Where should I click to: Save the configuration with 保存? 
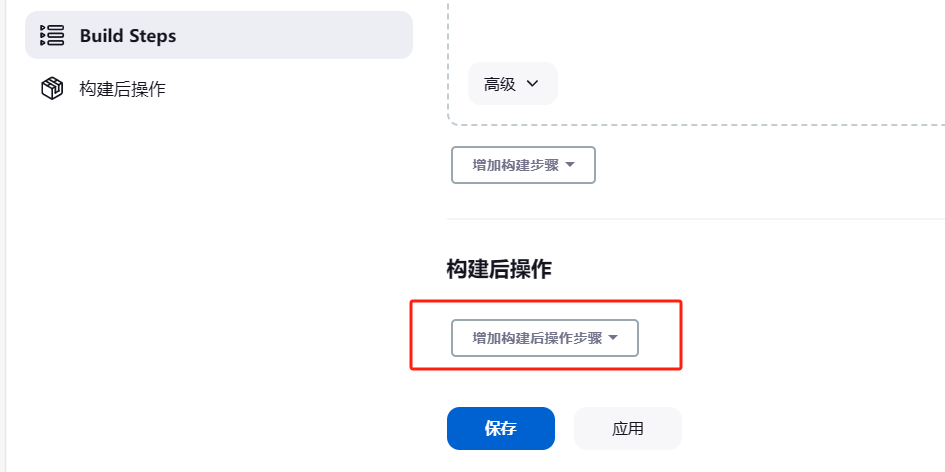pyautogui.click(x=501, y=429)
